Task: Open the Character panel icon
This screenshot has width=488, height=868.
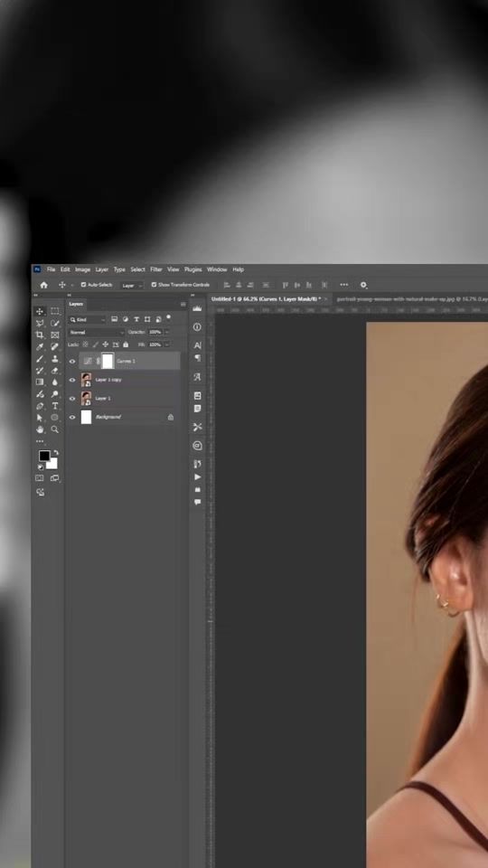Action: click(x=197, y=345)
